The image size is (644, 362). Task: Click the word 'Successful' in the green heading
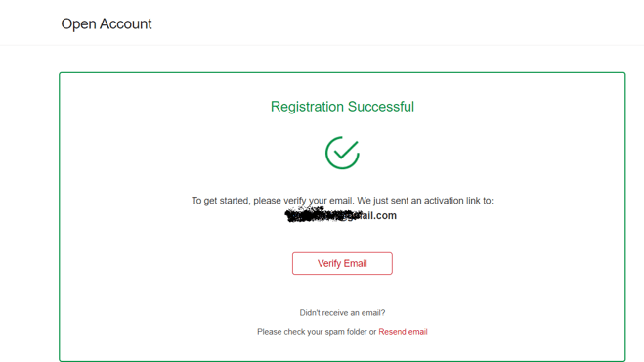pyautogui.click(x=381, y=107)
